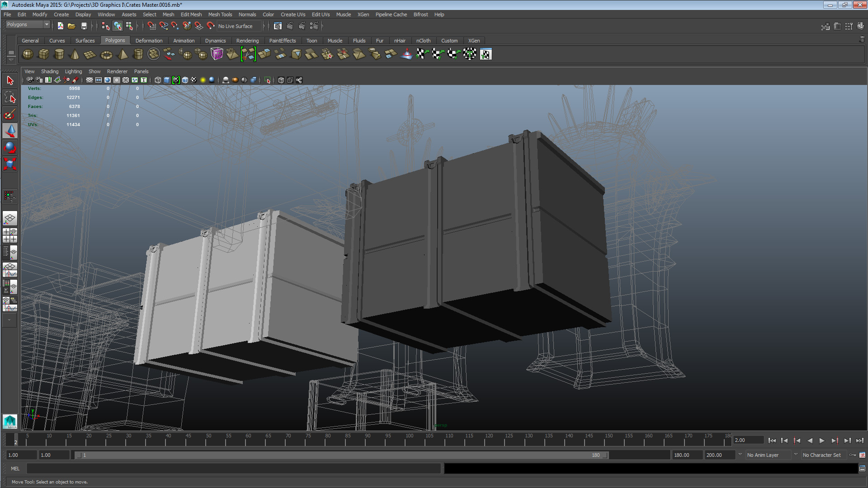Screen dimensions: 868x488
Task: Open the Mesh Tools menu
Action: pos(220,14)
